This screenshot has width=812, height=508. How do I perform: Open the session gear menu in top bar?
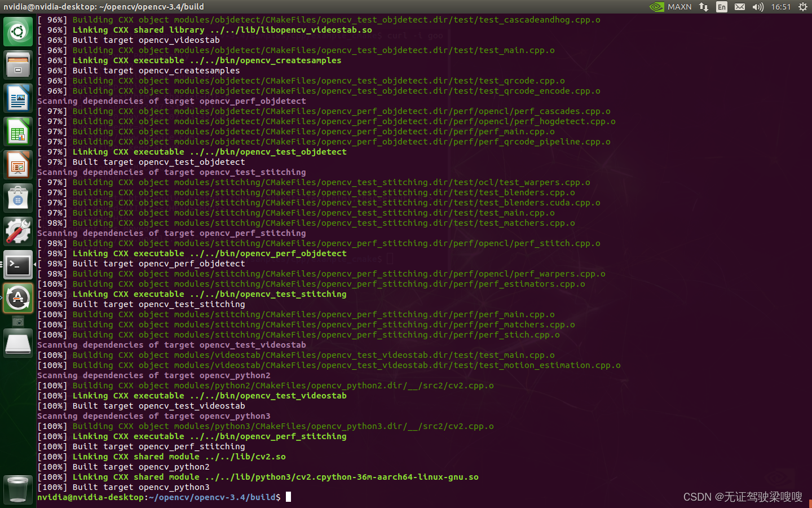pyautogui.click(x=803, y=7)
